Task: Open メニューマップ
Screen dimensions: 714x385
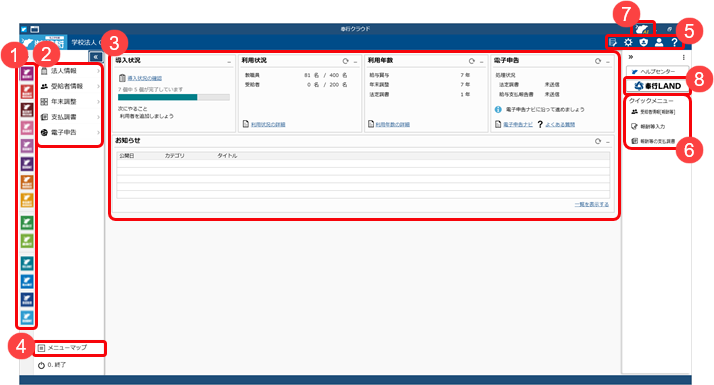Action: (69, 348)
